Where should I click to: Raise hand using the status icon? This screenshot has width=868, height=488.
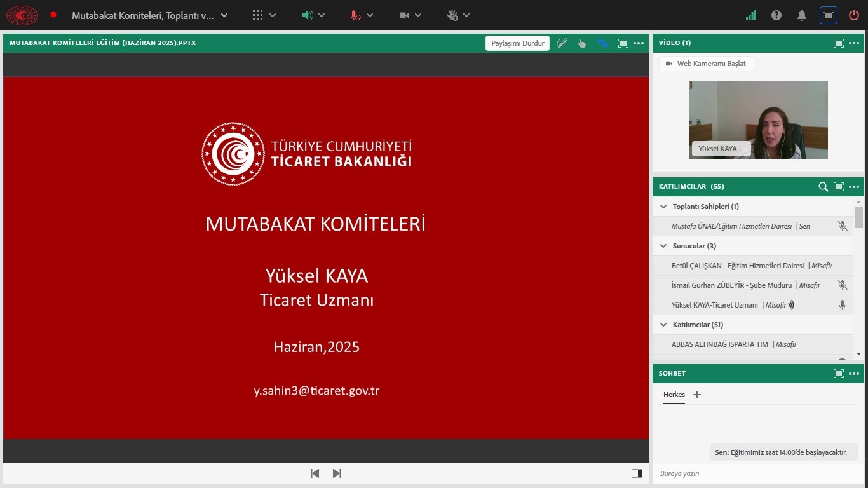click(452, 15)
